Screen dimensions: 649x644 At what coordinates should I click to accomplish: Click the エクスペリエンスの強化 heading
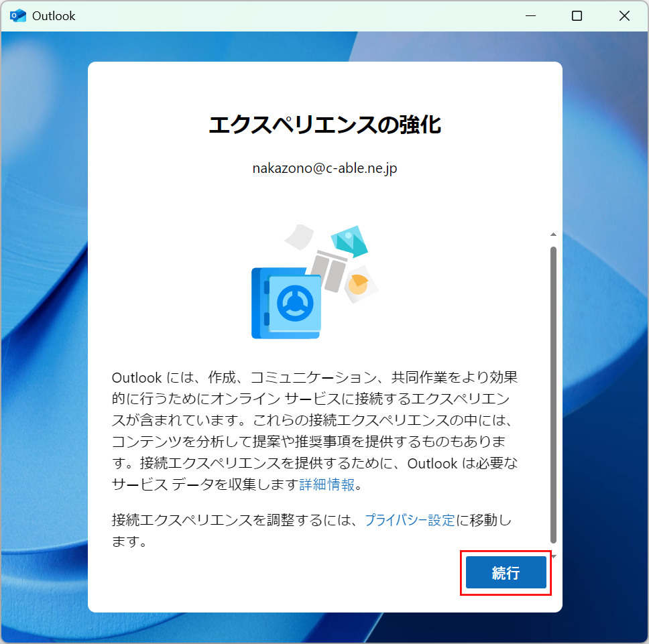[x=325, y=125]
